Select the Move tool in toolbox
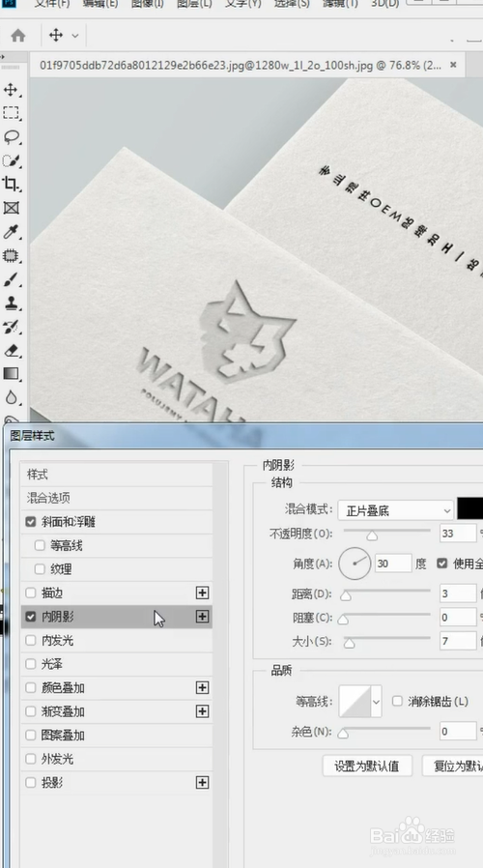The width and height of the screenshot is (483, 868). [x=11, y=90]
